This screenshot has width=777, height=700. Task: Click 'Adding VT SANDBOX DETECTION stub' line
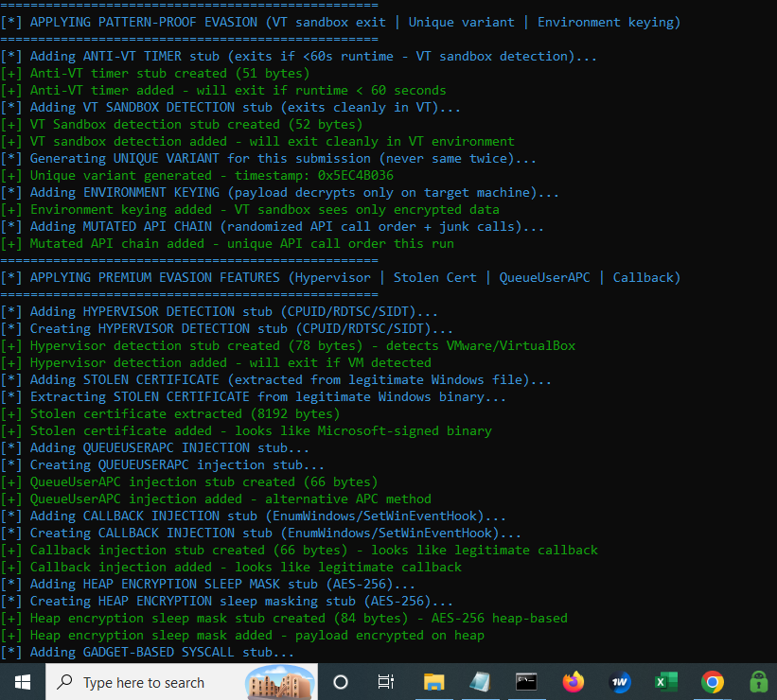(x=230, y=108)
